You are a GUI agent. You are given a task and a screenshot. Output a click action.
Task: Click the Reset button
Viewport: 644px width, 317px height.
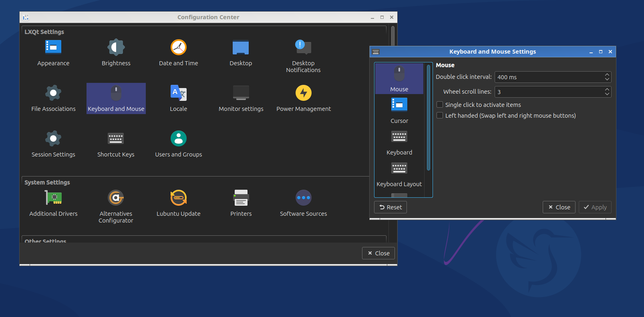tap(390, 207)
